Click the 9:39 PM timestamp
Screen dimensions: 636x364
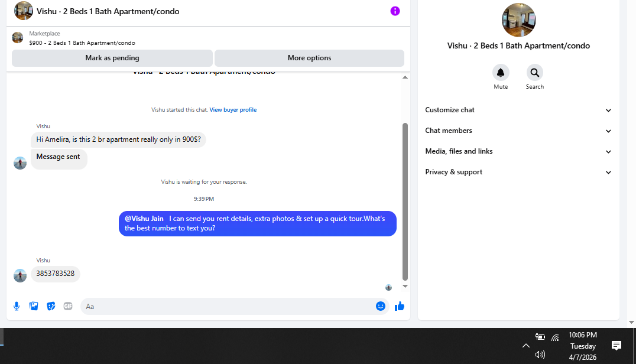pos(203,199)
